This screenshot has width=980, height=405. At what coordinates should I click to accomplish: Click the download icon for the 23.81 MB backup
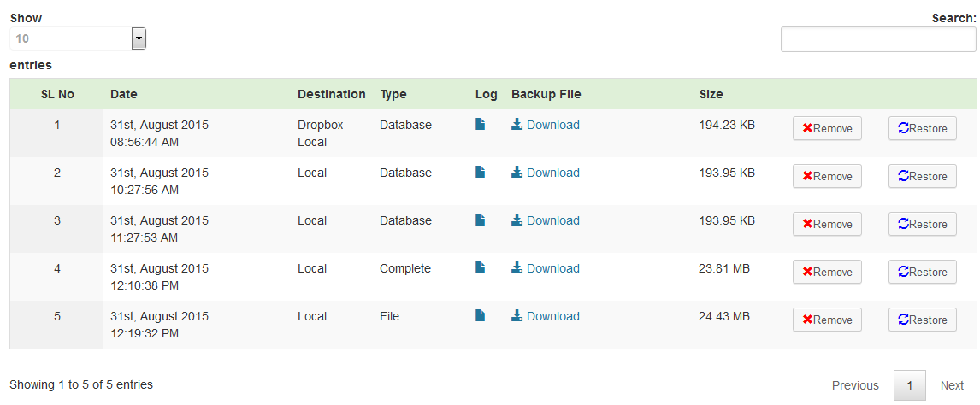(517, 268)
